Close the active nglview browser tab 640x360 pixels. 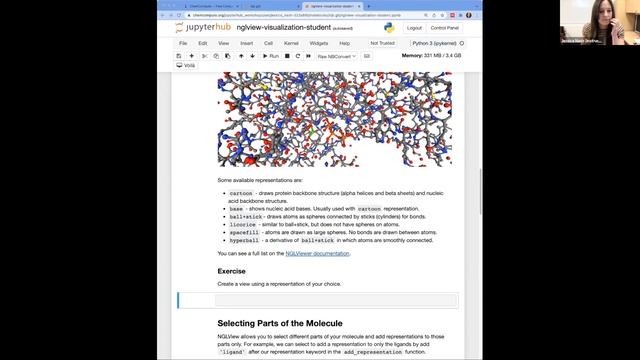(x=359, y=6)
